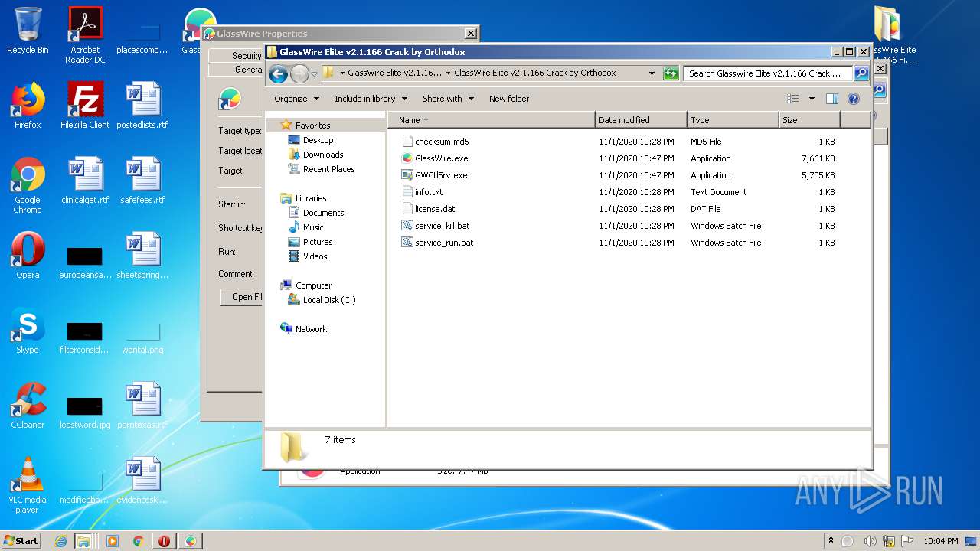Open Recycle Bin desktop icon

tap(28, 31)
